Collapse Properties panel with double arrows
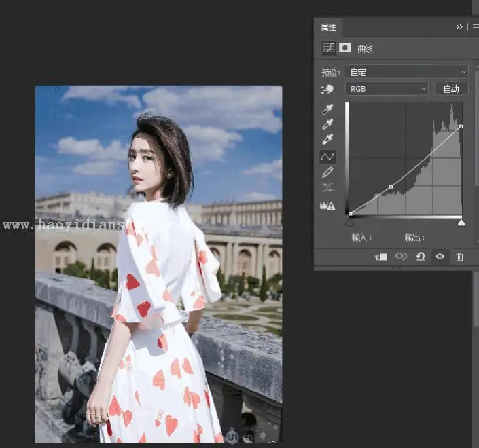The height and width of the screenshot is (448, 479). click(x=459, y=27)
